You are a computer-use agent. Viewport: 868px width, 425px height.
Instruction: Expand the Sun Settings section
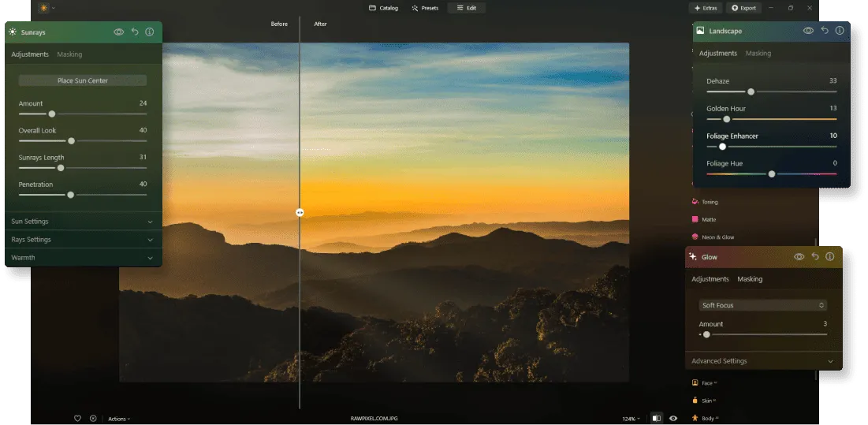point(83,222)
